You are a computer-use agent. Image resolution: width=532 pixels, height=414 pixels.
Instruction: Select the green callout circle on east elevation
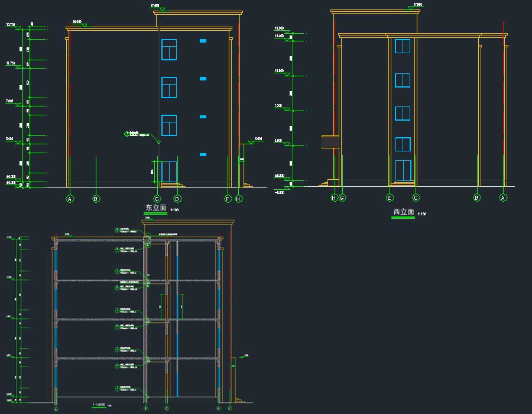126,134
